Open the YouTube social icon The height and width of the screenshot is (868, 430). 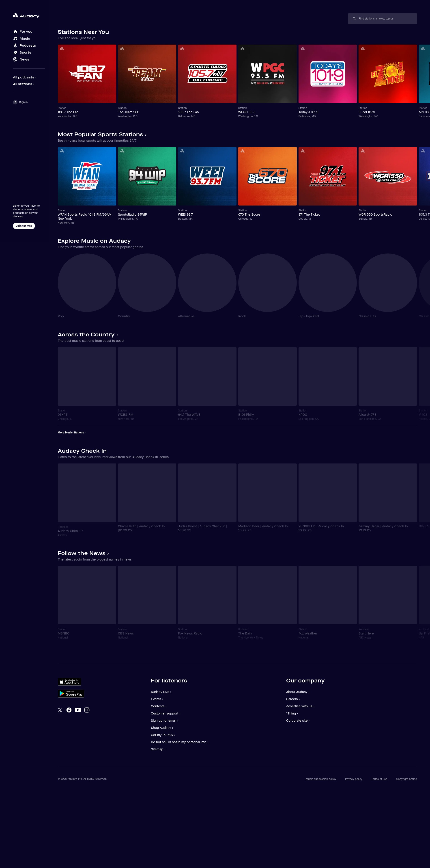78,710
